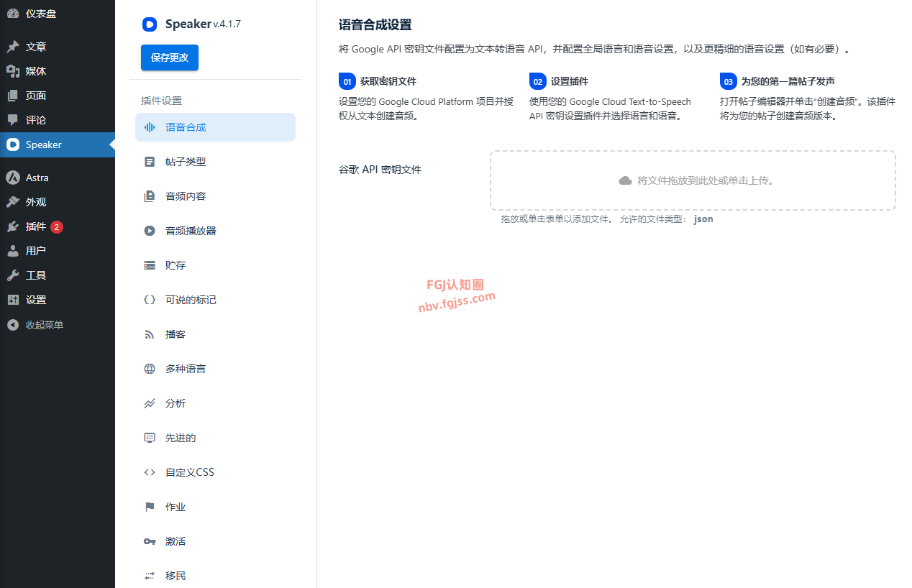Switch to the 自定义CSS settings tab

[x=215, y=472]
